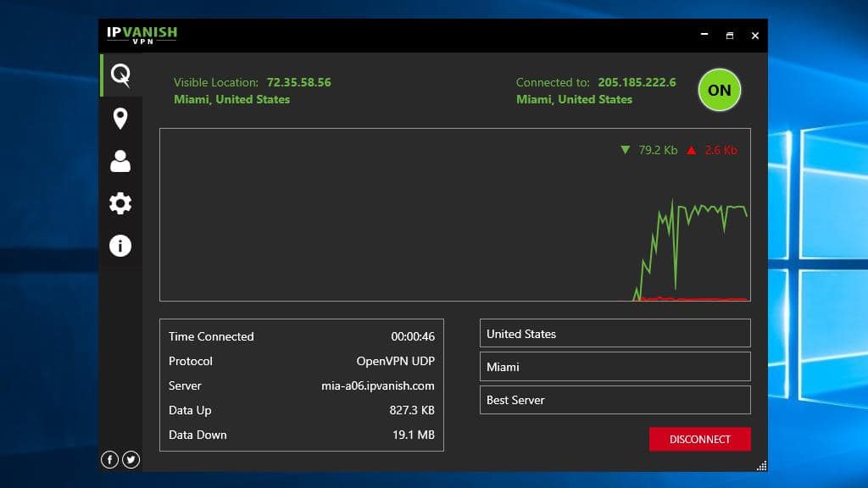
Task: Click the connected IP 205.185.222.6
Action: pyautogui.click(x=637, y=82)
